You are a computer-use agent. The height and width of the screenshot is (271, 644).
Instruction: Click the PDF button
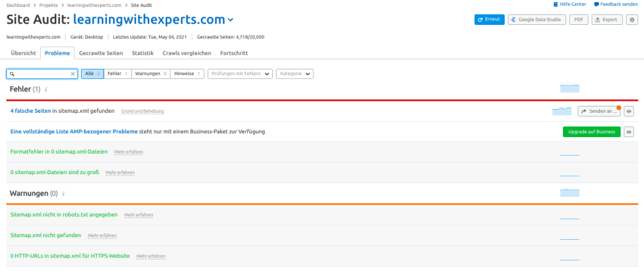pyautogui.click(x=579, y=19)
